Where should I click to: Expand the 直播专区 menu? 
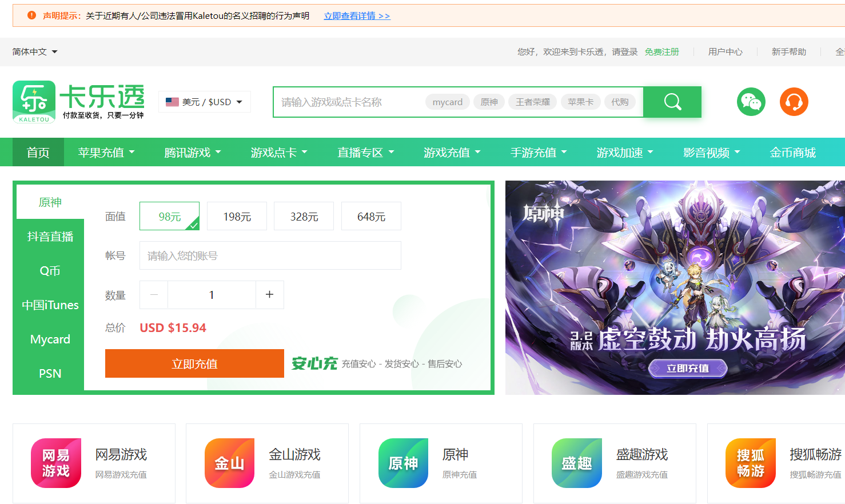coord(366,153)
